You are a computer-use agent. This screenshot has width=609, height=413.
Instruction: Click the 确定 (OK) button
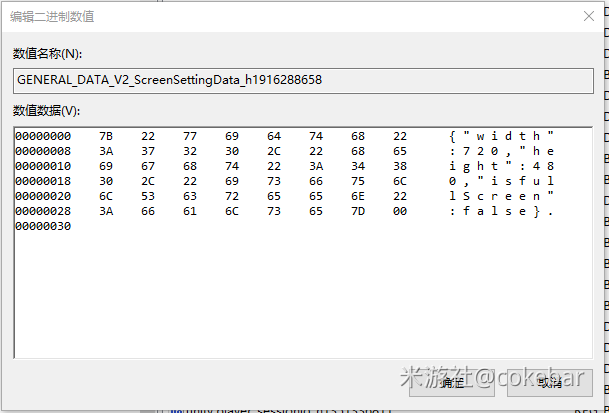click(451, 383)
